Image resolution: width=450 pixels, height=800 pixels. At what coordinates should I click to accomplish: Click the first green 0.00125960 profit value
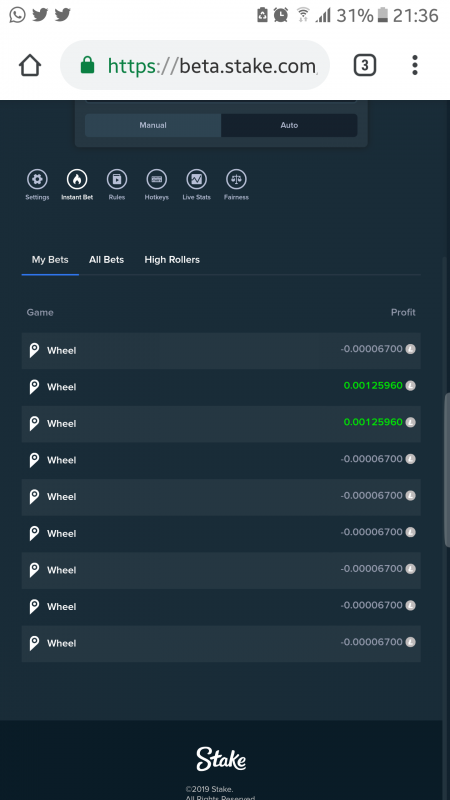(373, 386)
